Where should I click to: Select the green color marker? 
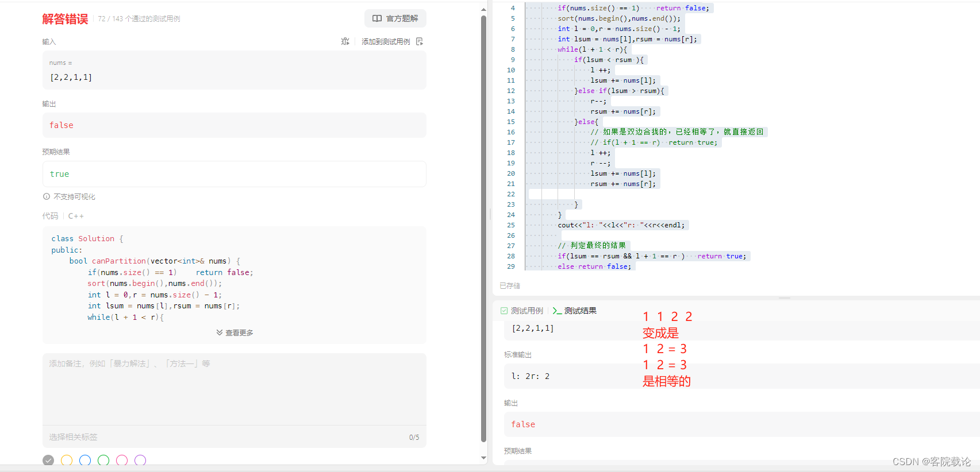pyautogui.click(x=103, y=461)
